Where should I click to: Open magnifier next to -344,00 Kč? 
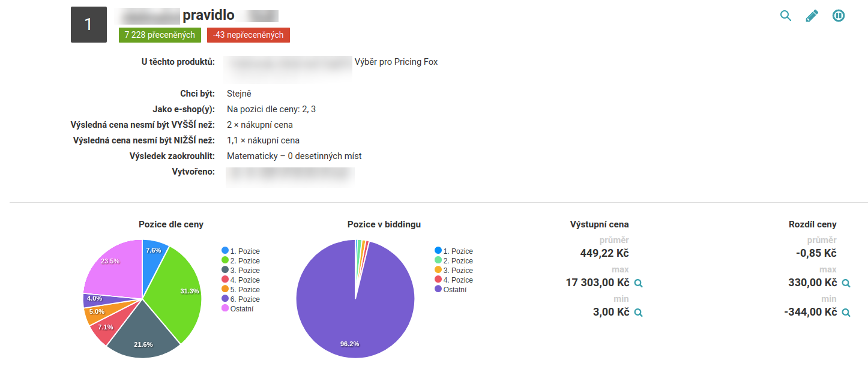click(x=846, y=313)
